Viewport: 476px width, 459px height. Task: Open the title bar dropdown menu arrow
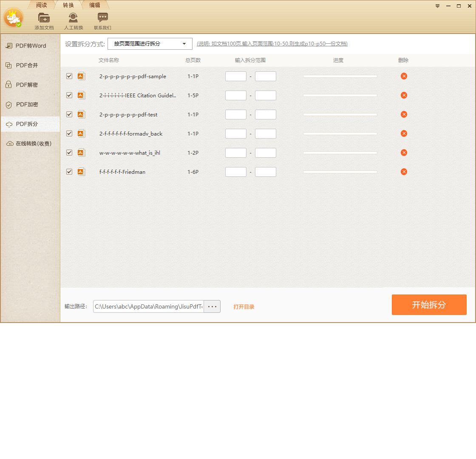pyautogui.click(x=437, y=6)
